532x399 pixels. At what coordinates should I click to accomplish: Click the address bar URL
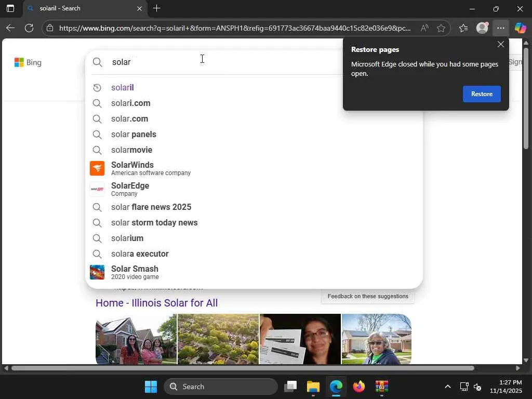coord(235,28)
